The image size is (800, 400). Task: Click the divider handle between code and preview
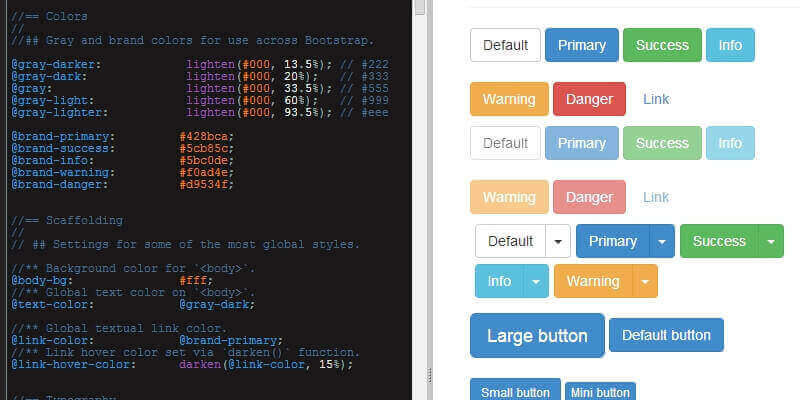430,373
